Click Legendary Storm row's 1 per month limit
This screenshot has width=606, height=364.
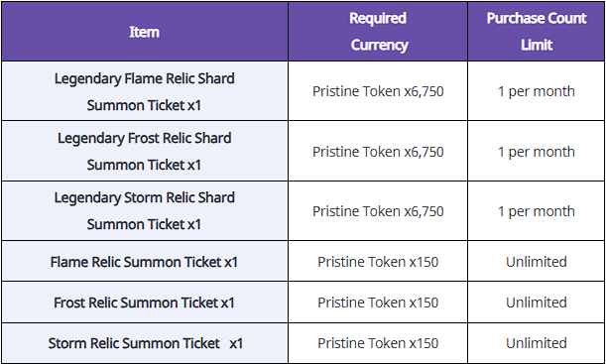click(536, 211)
